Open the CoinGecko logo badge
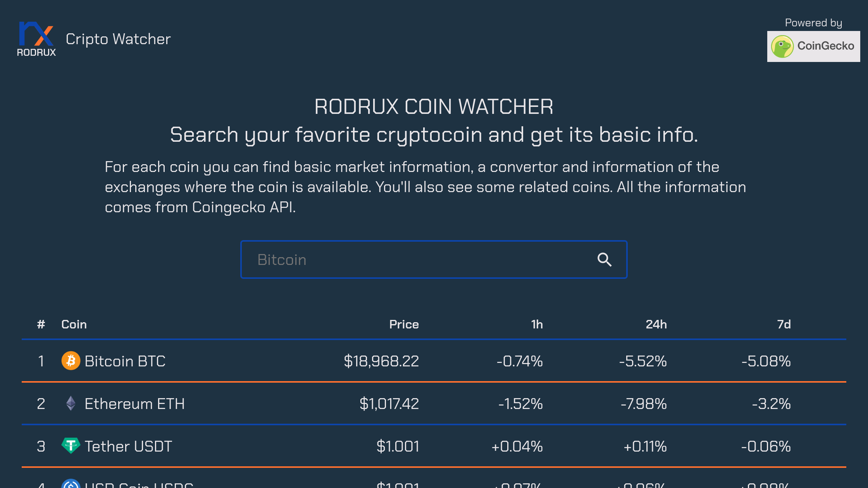Screen dimensions: 868x488 click(813, 46)
